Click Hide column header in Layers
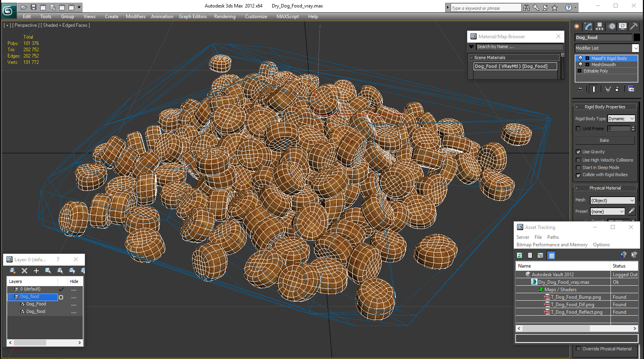 [74, 281]
